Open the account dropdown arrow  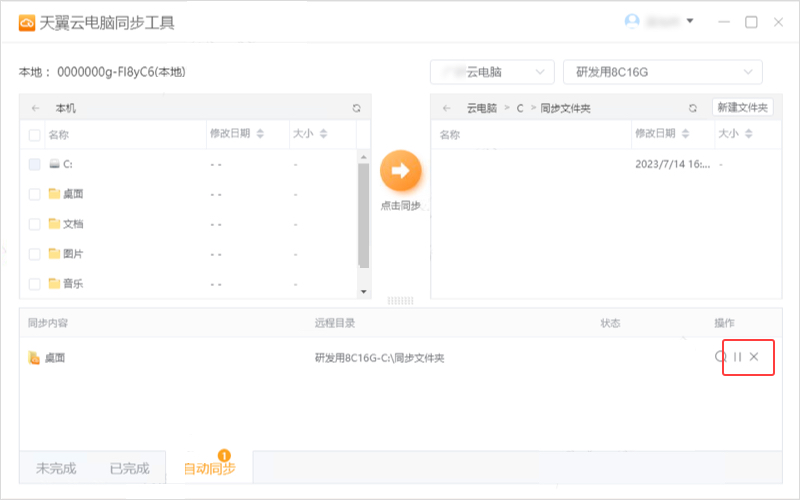690,21
